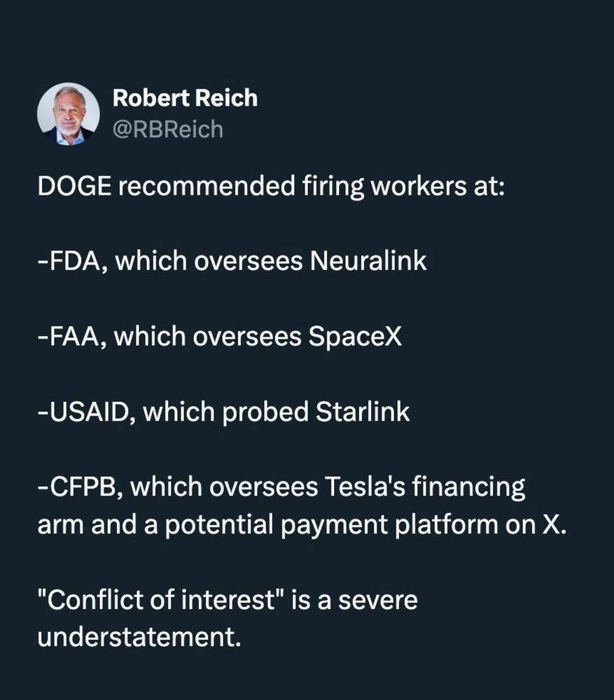Open the @RBReich handle link
This screenshot has height=700, width=614.
coord(167,129)
